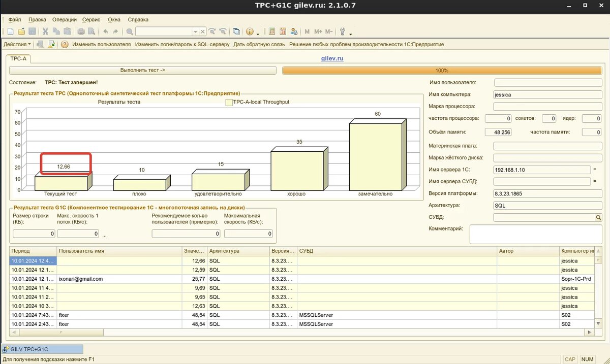Click the wrench tools icon
This screenshot has height=364, width=610.
click(343, 31)
